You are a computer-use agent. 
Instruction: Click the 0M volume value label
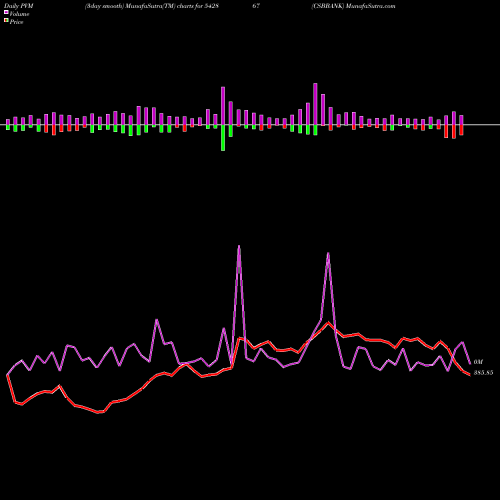(x=478, y=362)
